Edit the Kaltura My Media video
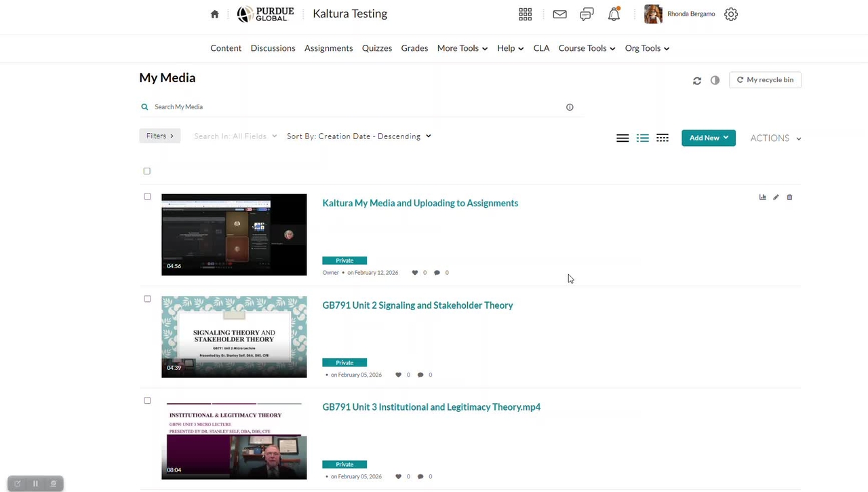Image resolution: width=868 pixels, height=492 pixels. click(x=776, y=197)
